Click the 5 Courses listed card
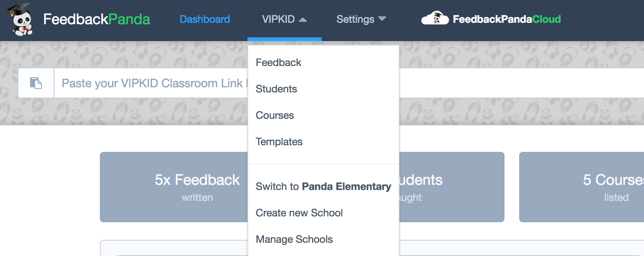This screenshot has height=256, width=644. pos(582,187)
